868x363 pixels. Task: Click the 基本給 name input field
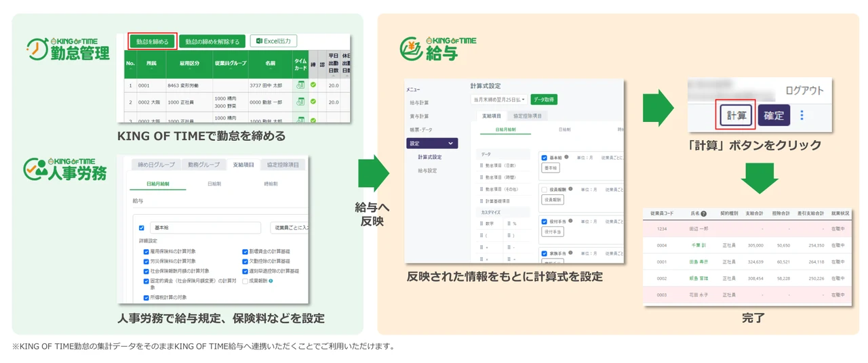(x=205, y=228)
